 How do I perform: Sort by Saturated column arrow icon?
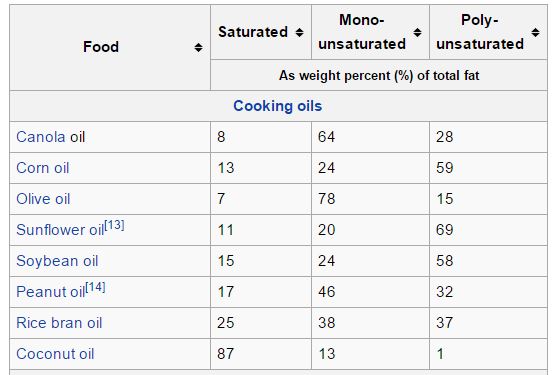tap(299, 32)
